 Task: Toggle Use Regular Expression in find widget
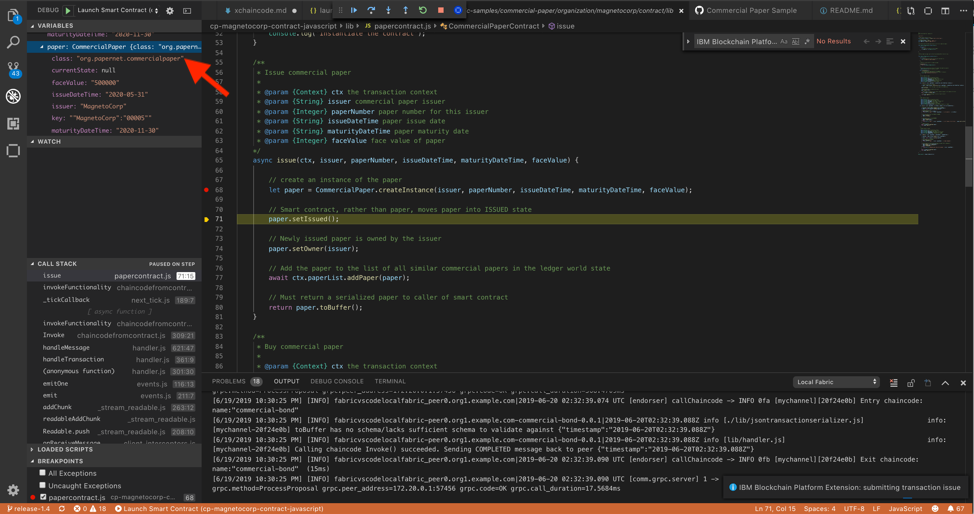click(807, 42)
